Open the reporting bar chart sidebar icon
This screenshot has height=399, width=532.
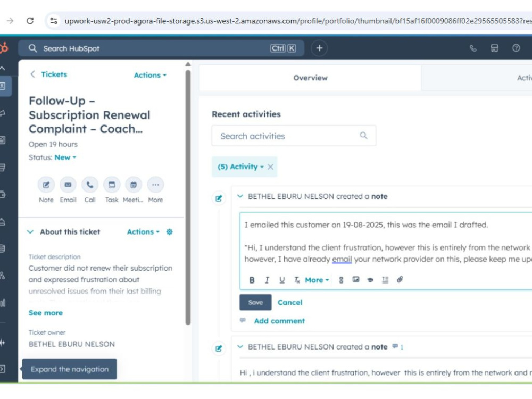[3, 303]
